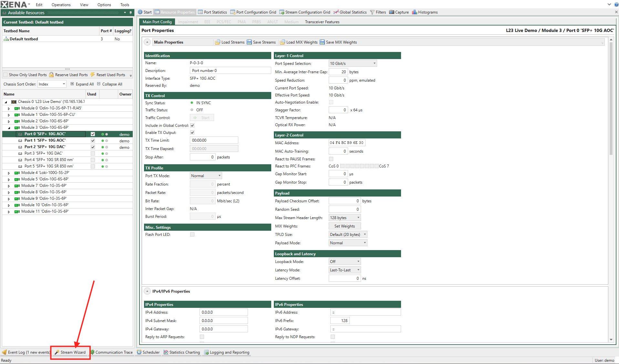Open Port TX Mode dropdown
The height and width of the screenshot is (364, 619).
click(206, 176)
